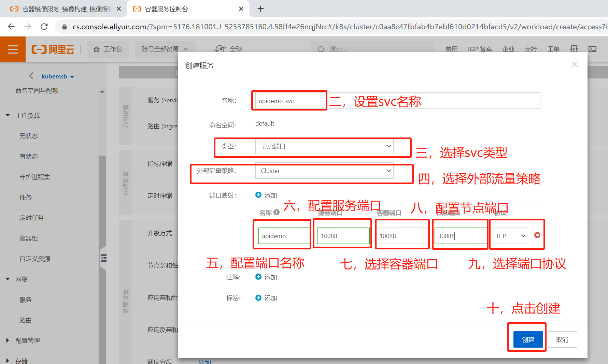
Task: Click the back chevron next to kubemsb
Action: coord(31,76)
